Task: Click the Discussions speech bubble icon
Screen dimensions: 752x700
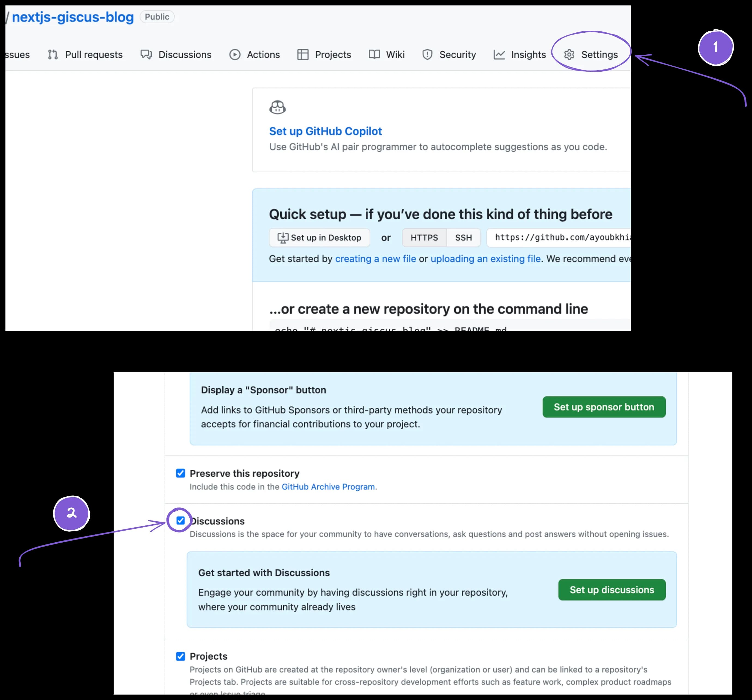Action: point(146,54)
